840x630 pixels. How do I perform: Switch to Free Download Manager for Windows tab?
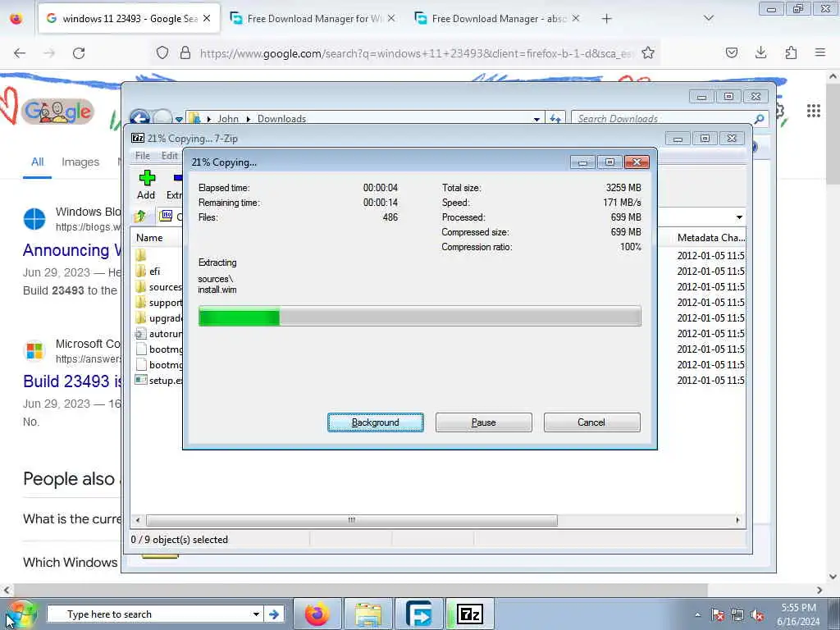(313, 18)
